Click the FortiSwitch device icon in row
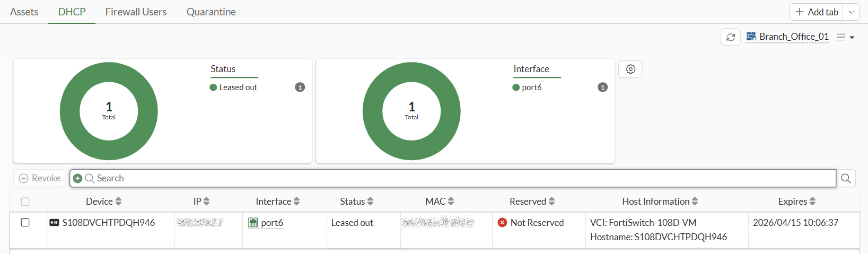 pos(54,223)
